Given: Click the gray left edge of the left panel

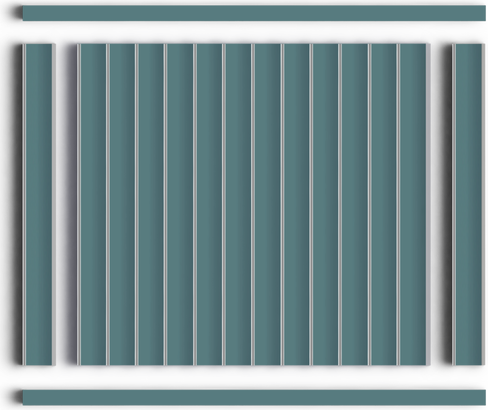Looking at the screenshot, I should [24, 204].
